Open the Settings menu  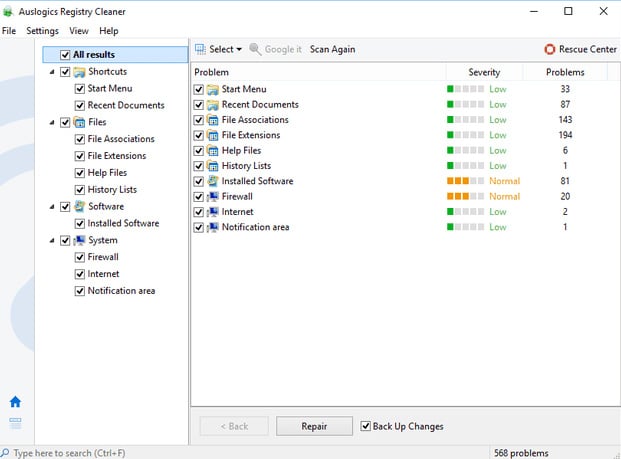[x=42, y=31]
